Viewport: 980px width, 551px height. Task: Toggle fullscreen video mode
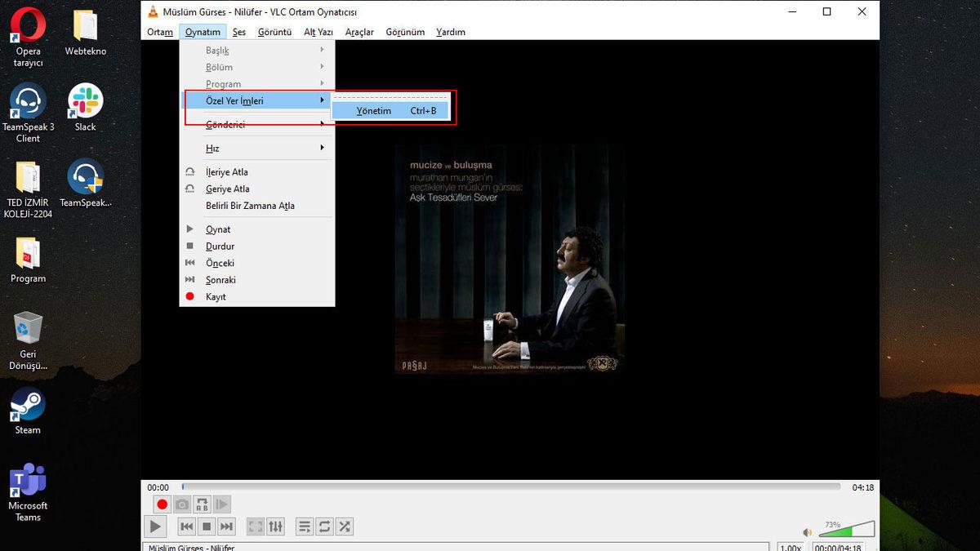[256, 526]
